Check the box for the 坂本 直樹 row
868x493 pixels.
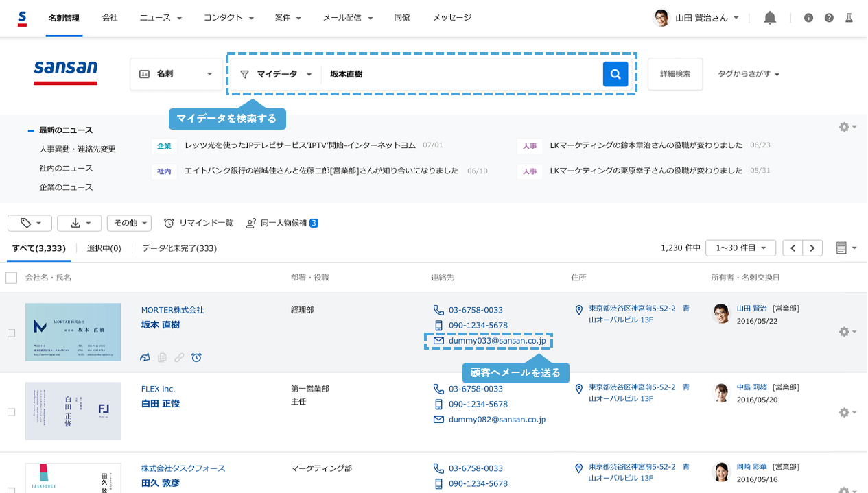(11, 333)
